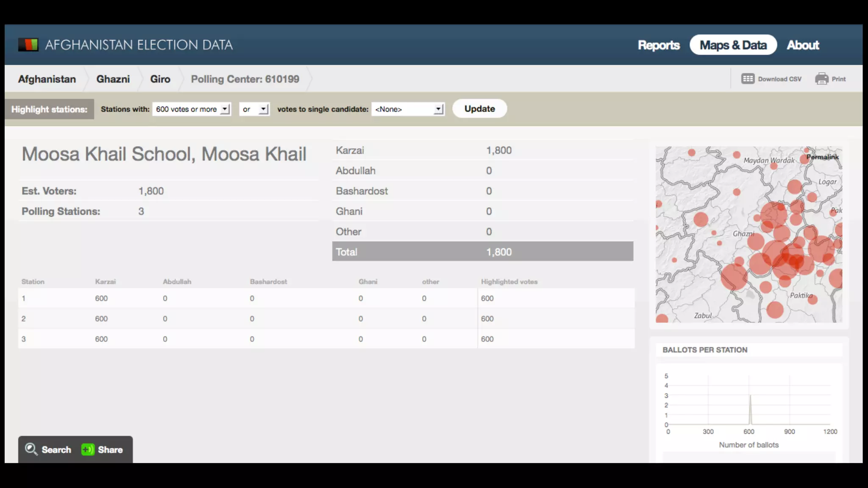Click the Afghanistan flag logo icon
Image resolution: width=868 pixels, height=488 pixels.
28,44
